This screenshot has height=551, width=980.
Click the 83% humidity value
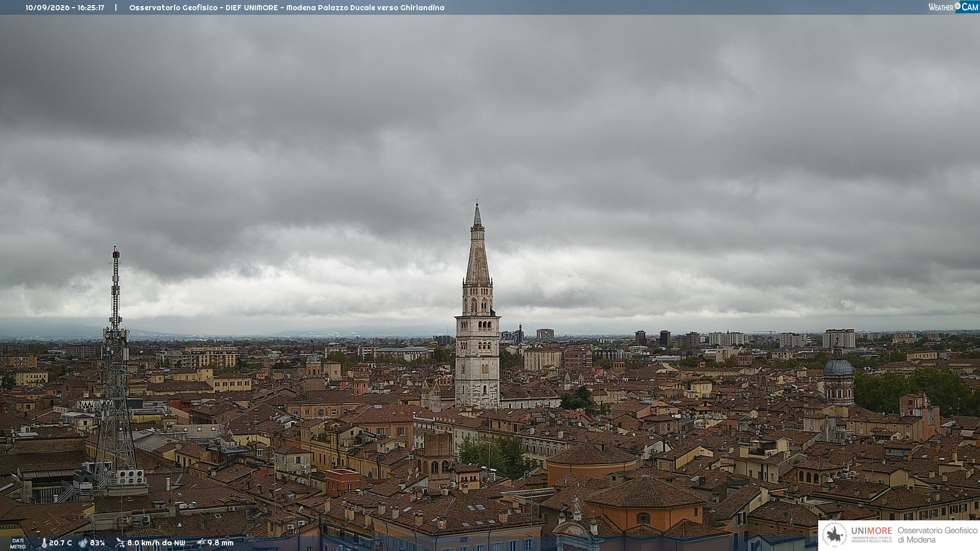tap(97, 543)
